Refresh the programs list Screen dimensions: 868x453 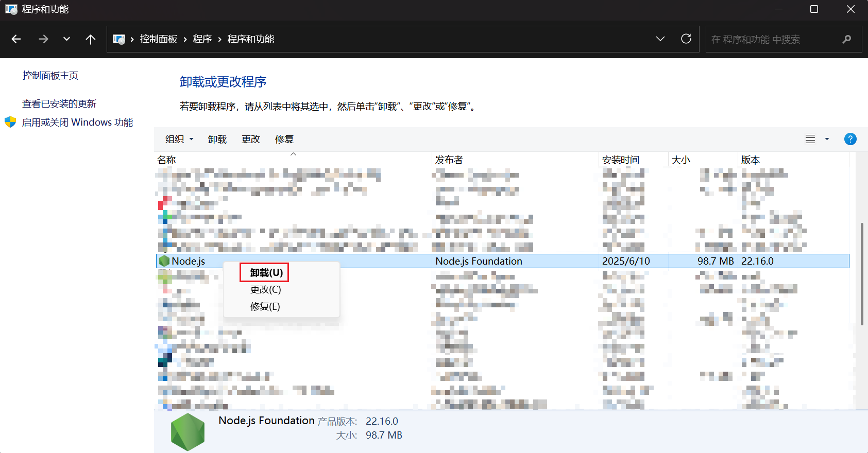click(x=686, y=39)
